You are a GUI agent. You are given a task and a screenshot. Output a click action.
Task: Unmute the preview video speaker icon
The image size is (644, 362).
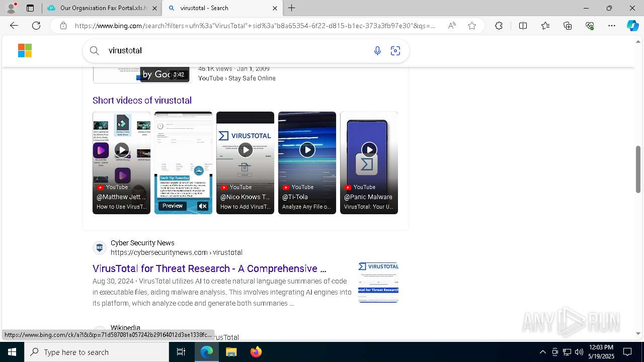point(203,206)
